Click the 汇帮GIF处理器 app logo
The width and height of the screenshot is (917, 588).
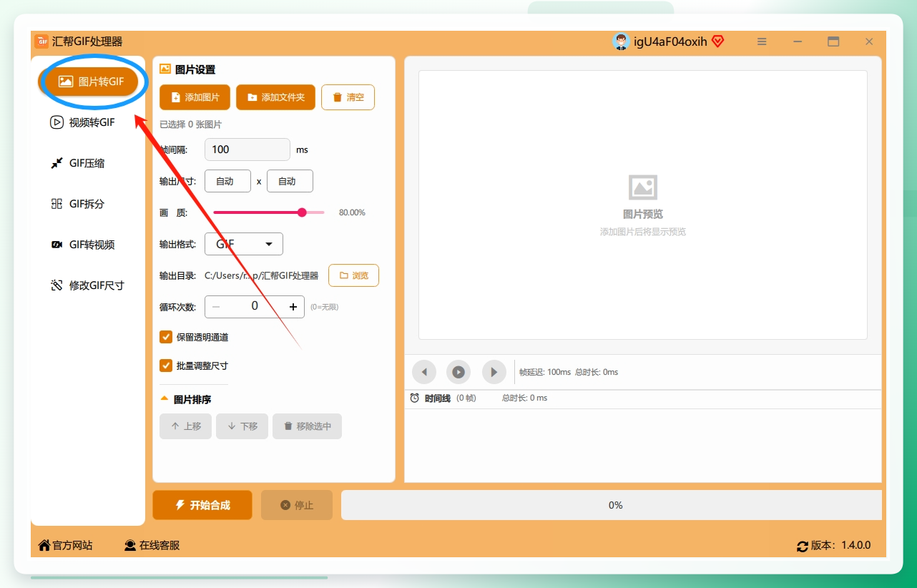41,41
